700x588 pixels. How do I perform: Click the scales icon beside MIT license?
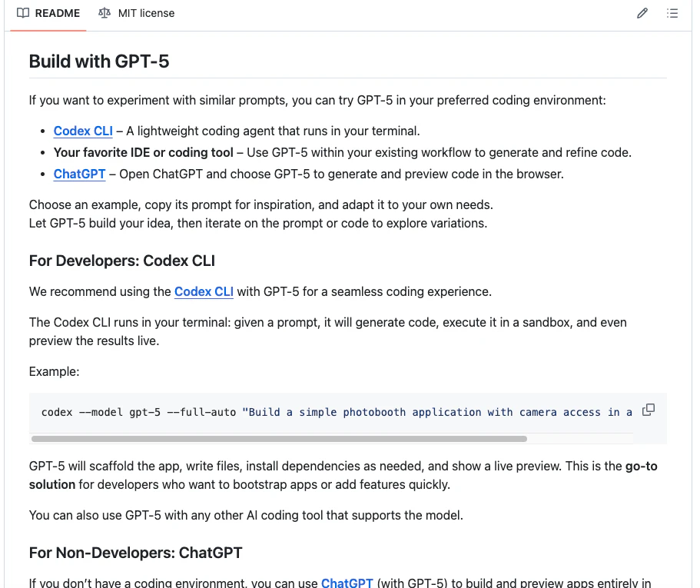[x=104, y=13]
